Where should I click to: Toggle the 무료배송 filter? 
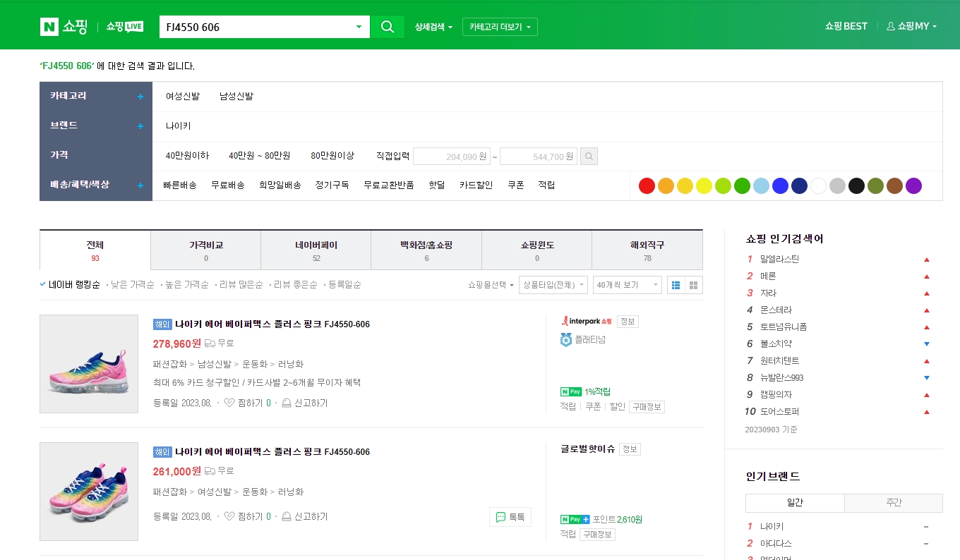(x=228, y=185)
